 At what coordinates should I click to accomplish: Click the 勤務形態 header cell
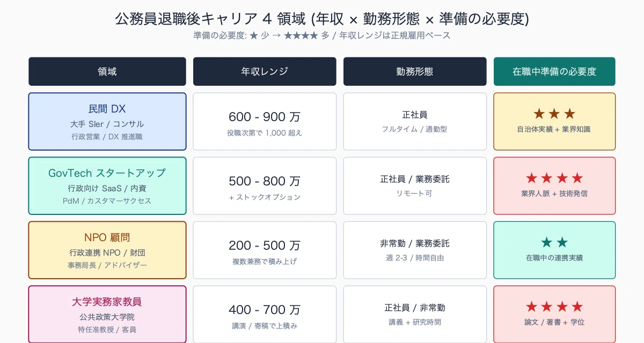click(415, 71)
